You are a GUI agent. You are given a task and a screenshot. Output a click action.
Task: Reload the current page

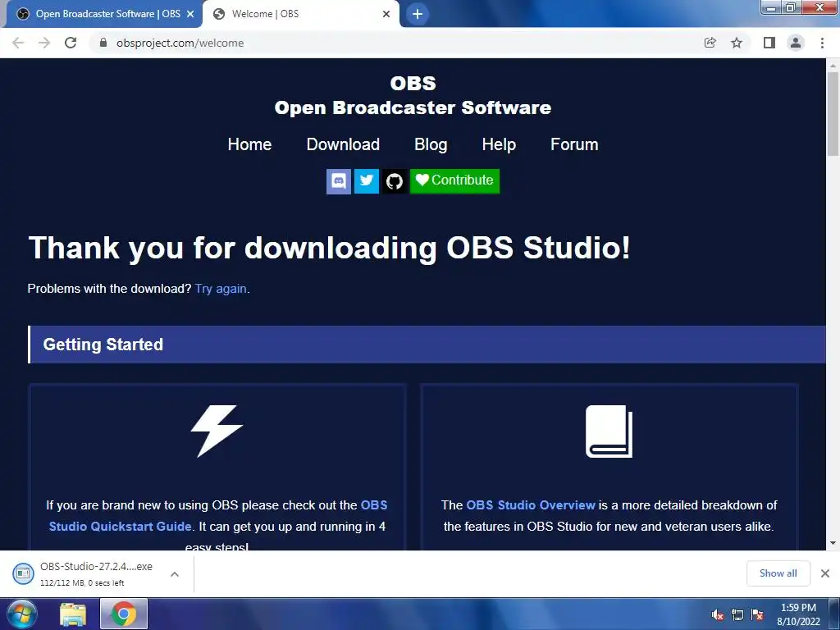[71, 43]
